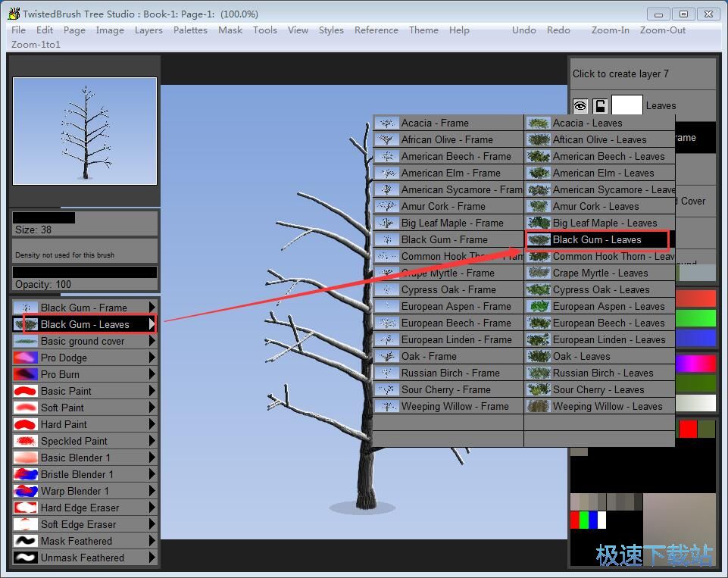Pick the Speckled Paint brush icon
728x578 pixels.
tap(26, 441)
